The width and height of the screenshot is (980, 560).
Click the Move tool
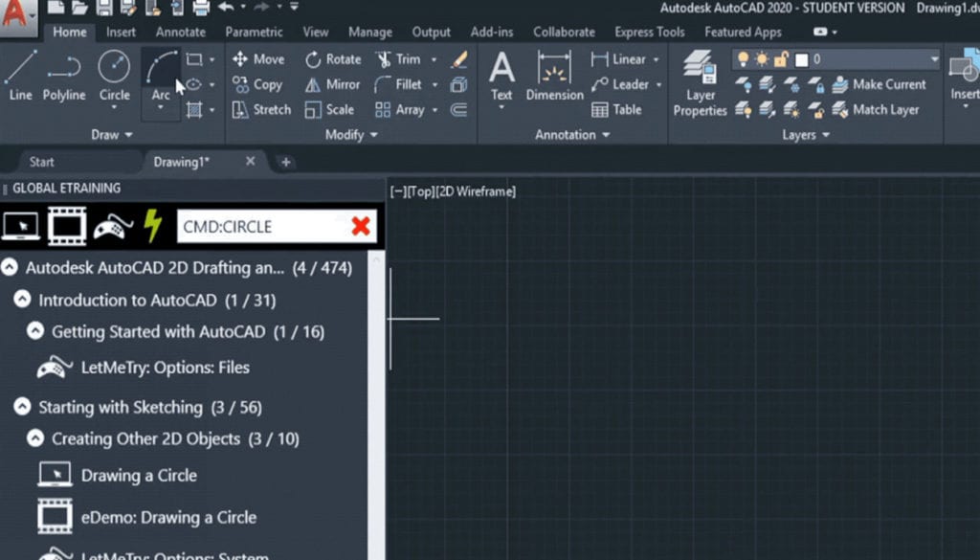pos(258,59)
